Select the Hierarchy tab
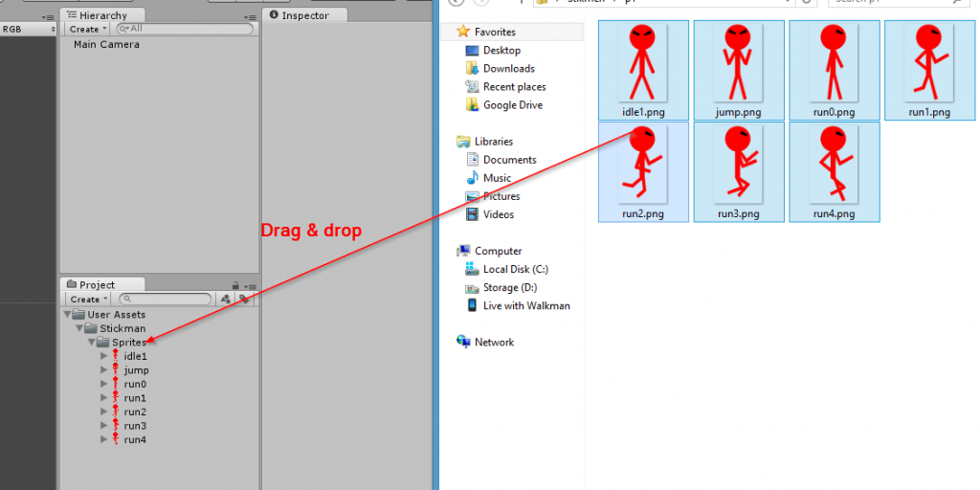This screenshot has width=980, height=490. point(103,15)
